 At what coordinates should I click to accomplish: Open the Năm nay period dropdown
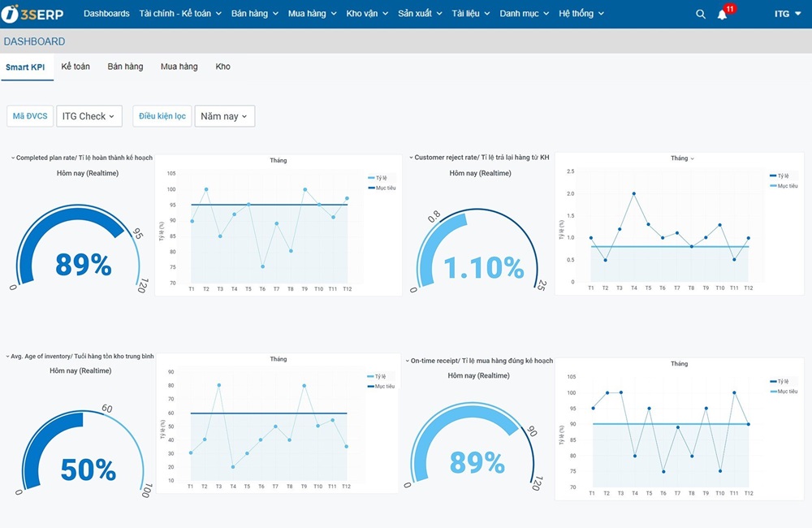[x=224, y=115]
